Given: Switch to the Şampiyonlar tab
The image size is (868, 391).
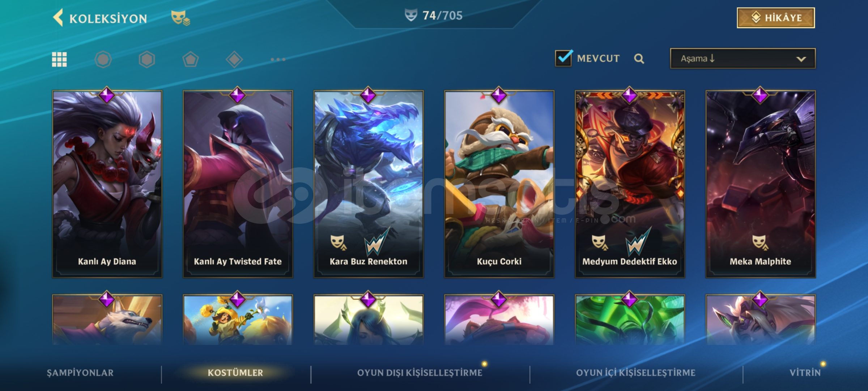Looking at the screenshot, I should [x=80, y=373].
